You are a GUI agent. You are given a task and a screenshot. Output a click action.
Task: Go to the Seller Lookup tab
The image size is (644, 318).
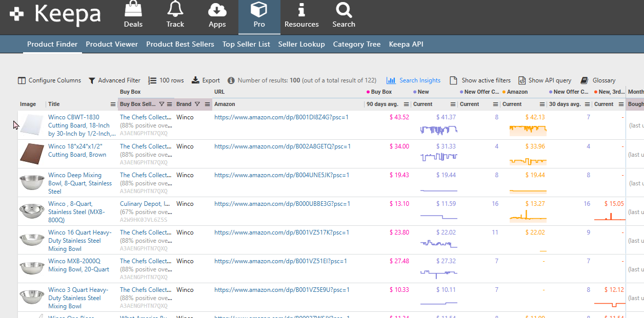tap(301, 44)
